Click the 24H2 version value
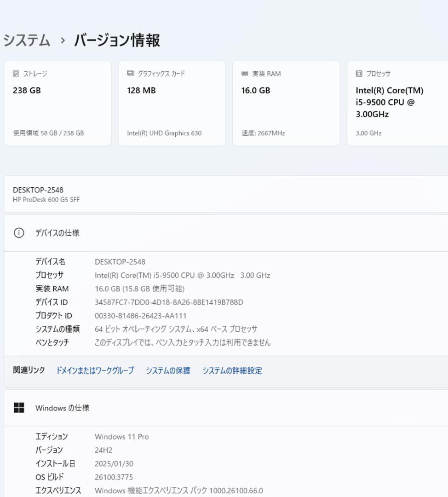 tap(104, 450)
